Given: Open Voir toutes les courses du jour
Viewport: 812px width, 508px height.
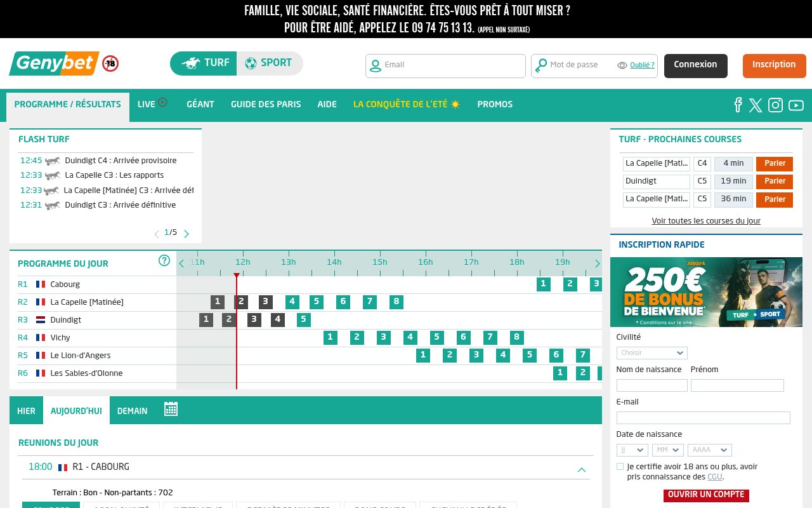Looking at the screenshot, I should [706, 221].
